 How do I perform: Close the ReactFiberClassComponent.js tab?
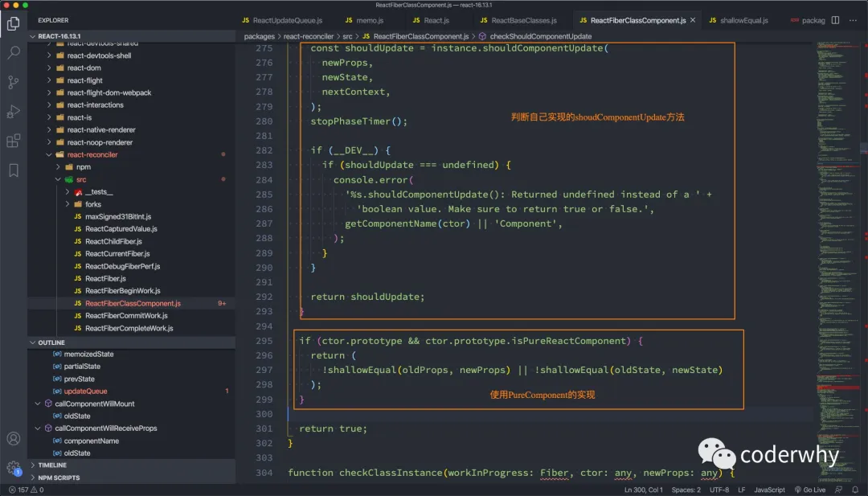coord(693,20)
